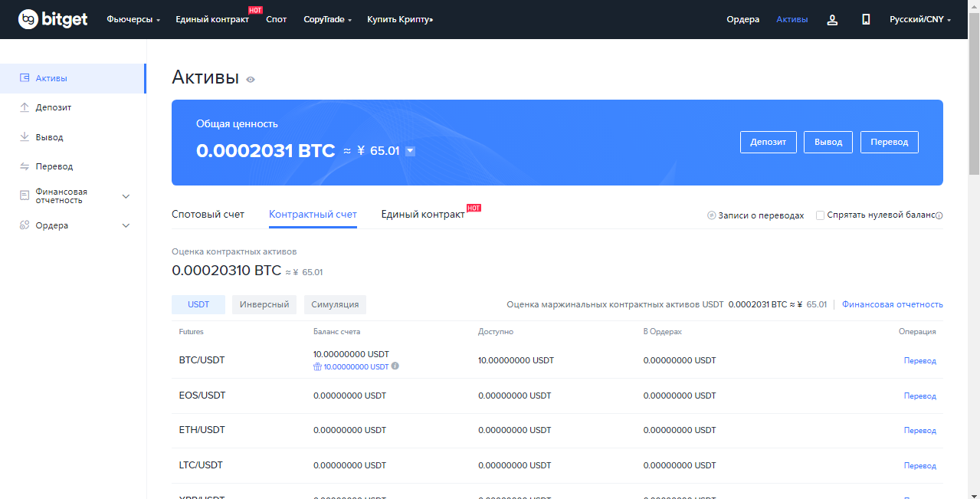Screen dimensions: 980x499
Task: Click the mobile app download icon
Action: point(866,20)
